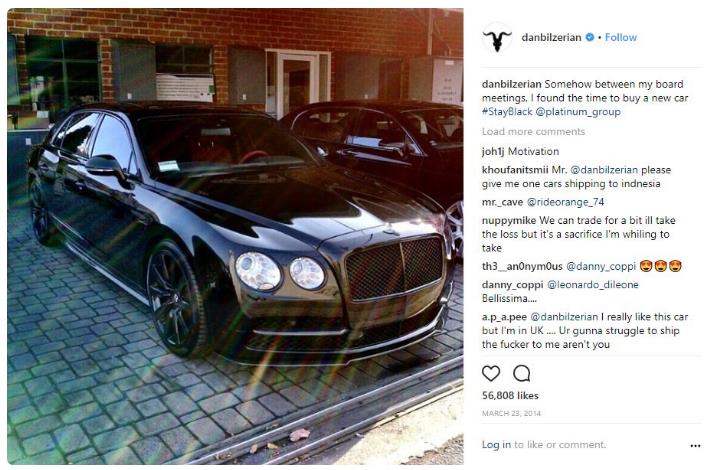View the 56,808 likes list

point(510,395)
